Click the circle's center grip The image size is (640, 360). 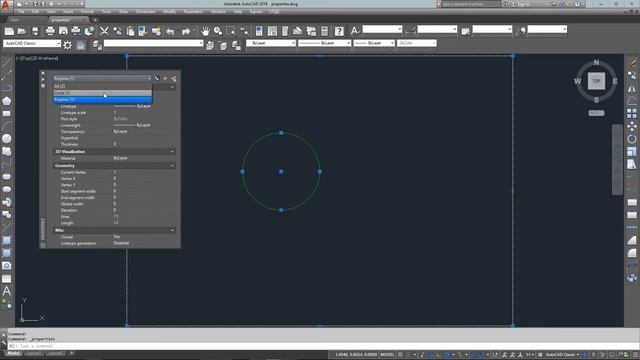pos(281,172)
